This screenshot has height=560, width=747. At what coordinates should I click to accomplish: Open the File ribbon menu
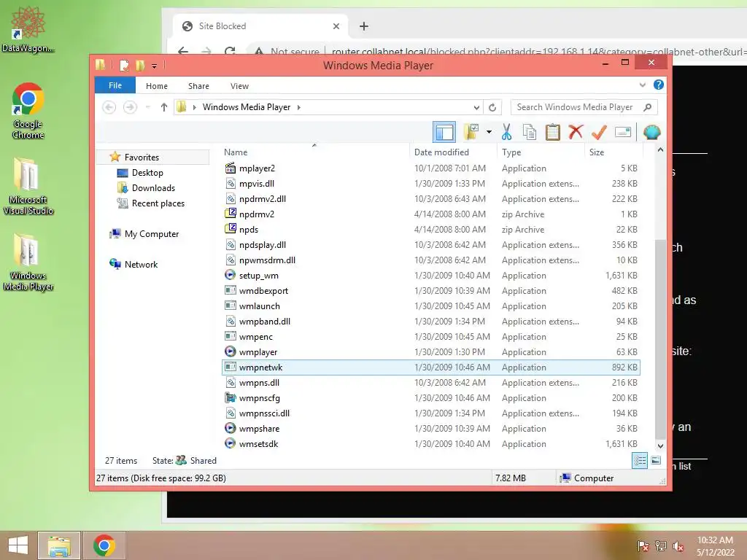point(115,86)
